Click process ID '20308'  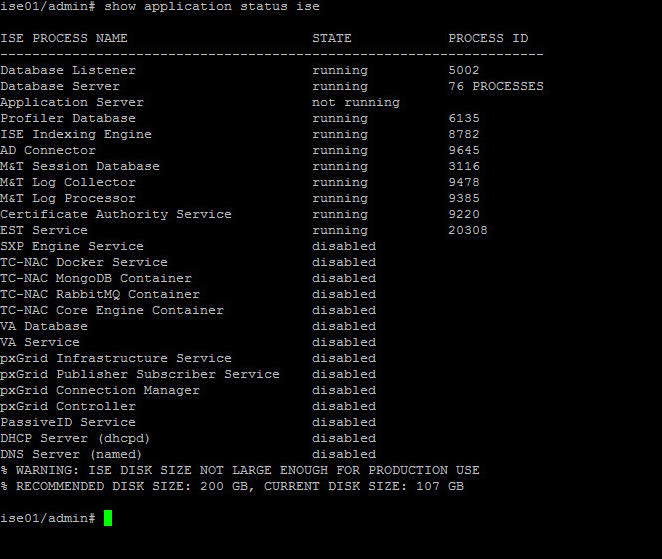(x=468, y=231)
